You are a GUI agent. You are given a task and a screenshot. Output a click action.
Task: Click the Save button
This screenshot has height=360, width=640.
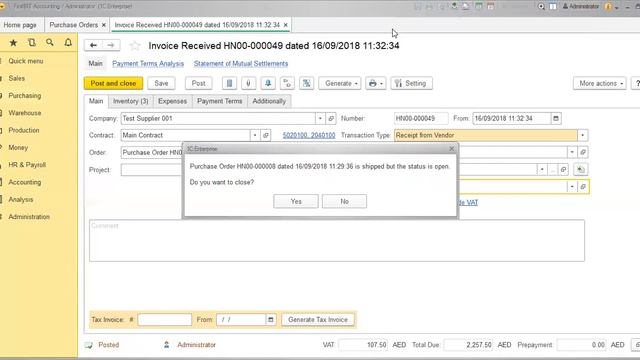point(161,83)
